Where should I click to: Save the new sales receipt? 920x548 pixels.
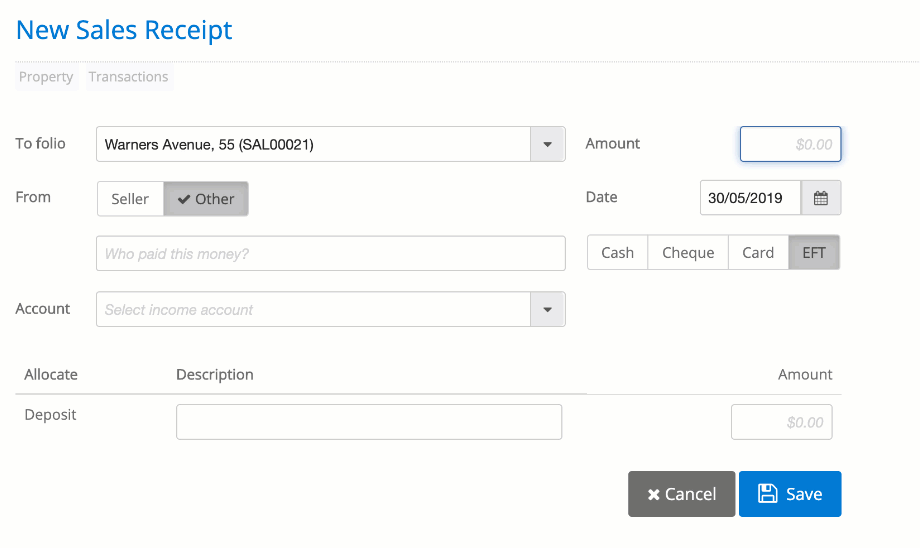(789, 494)
